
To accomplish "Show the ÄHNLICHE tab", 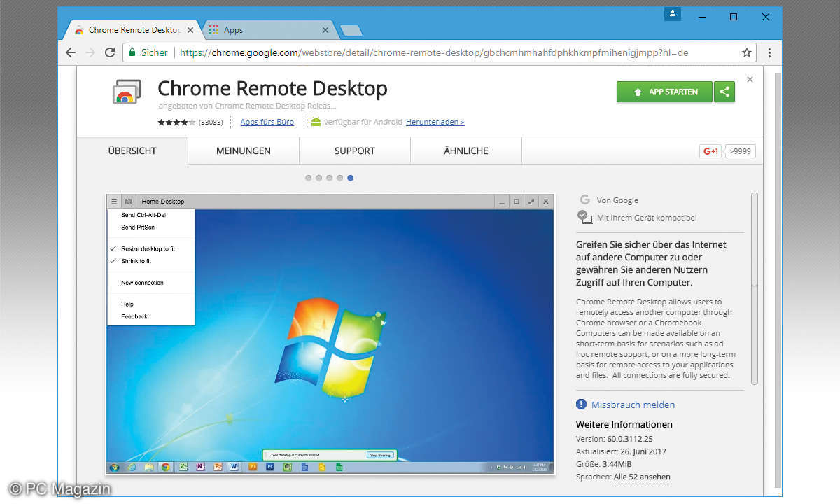I will [466, 150].
